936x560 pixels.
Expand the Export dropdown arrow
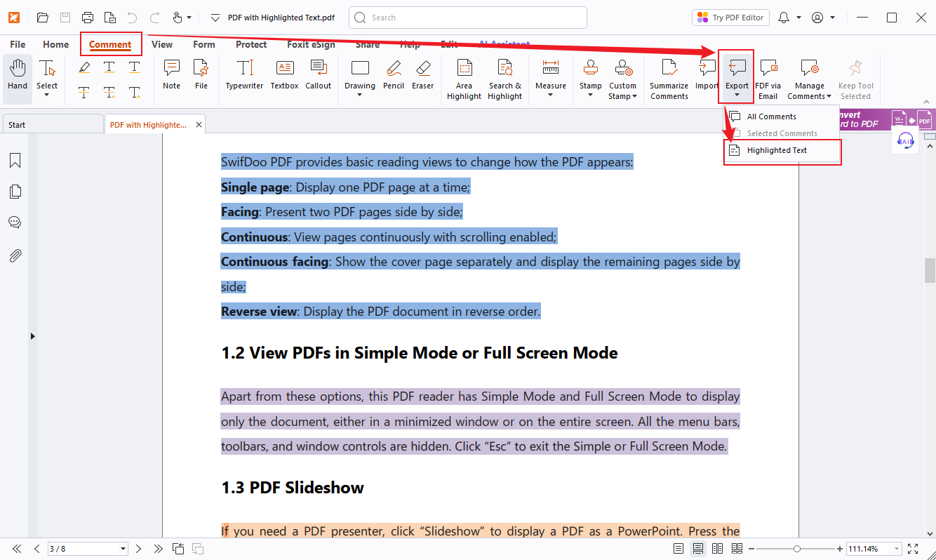pos(737,95)
